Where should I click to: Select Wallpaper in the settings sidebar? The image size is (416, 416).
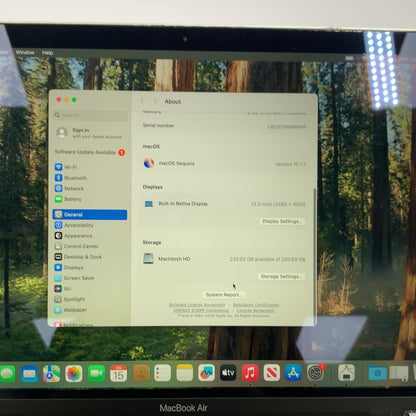71,310
